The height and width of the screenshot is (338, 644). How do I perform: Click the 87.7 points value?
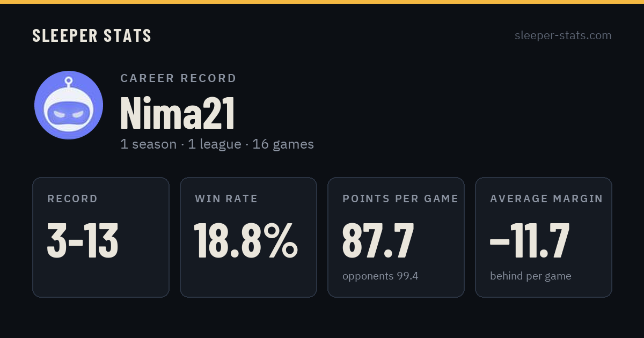(378, 240)
